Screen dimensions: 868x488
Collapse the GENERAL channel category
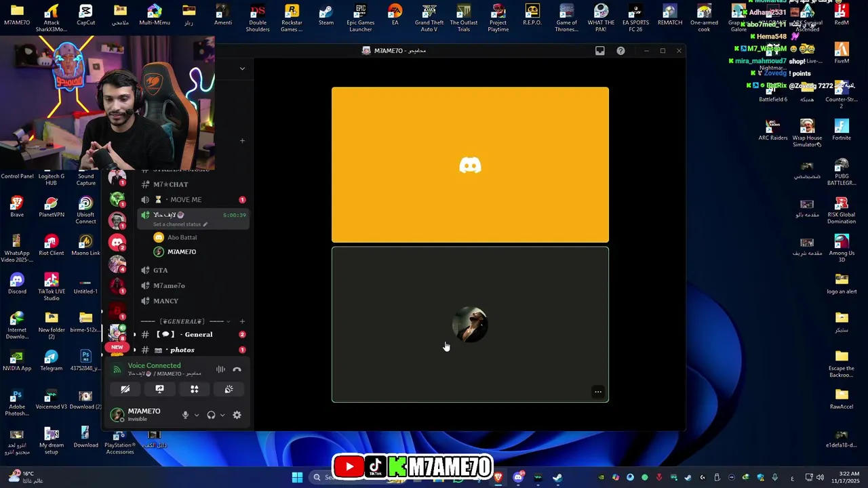point(183,321)
